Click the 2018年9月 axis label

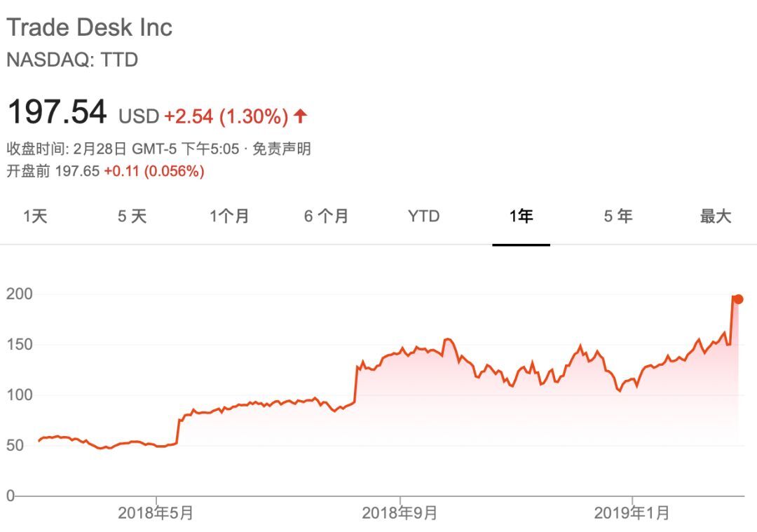pos(400,512)
